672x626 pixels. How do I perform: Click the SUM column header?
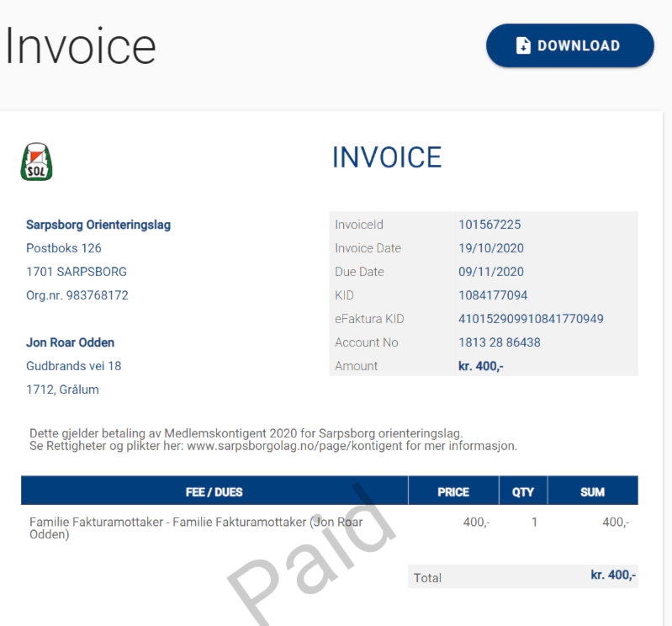(x=592, y=491)
